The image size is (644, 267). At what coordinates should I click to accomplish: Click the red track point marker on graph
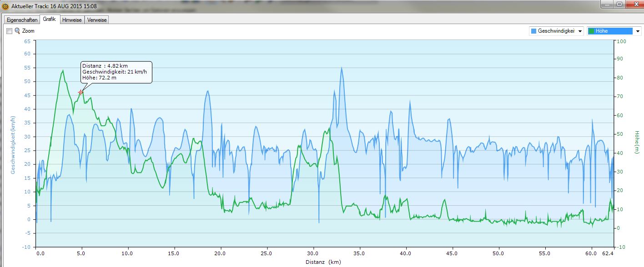pyautogui.click(x=81, y=92)
